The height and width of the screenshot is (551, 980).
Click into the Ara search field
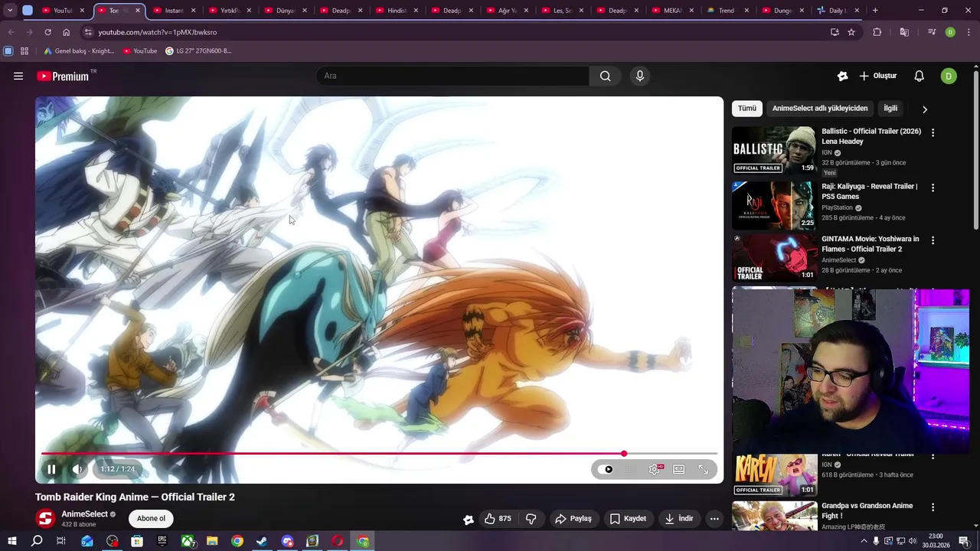tap(452, 76)
